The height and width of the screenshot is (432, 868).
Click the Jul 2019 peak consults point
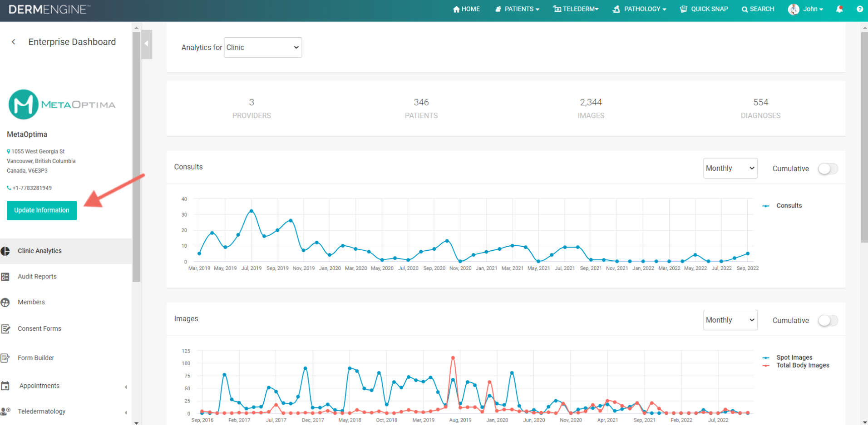click(x=252, y=211)
